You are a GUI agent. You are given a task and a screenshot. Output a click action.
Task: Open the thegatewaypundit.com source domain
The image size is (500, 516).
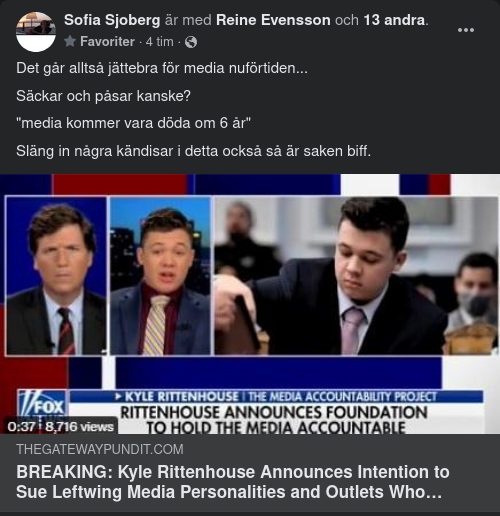click(x=100, y=449)
